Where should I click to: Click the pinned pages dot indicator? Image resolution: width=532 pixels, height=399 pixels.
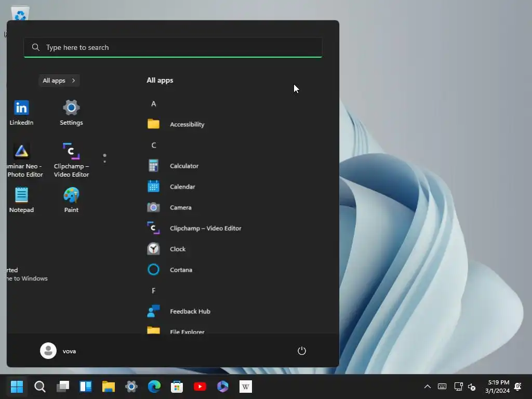tap(104, 158)
